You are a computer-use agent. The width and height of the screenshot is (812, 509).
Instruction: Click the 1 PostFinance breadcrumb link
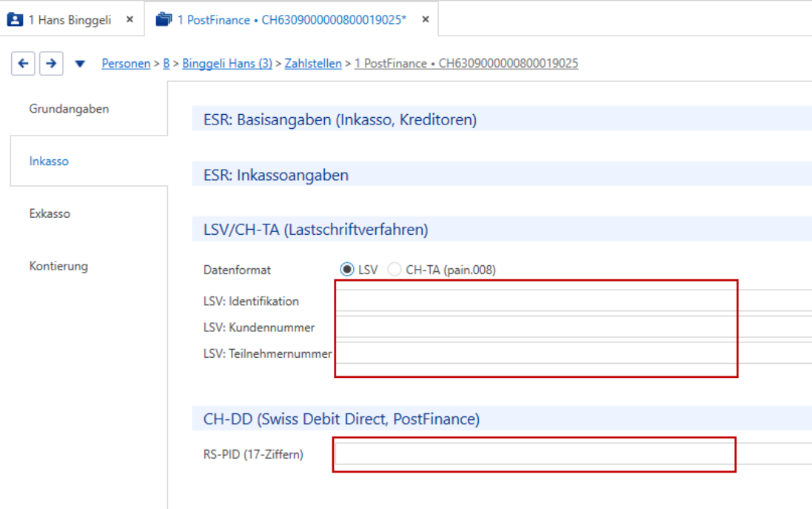[466, 63]
